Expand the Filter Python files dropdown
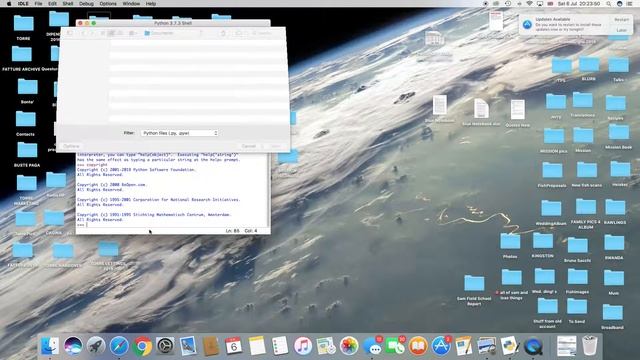Viewport: 640px width, 360px height. tap(180, 133)
